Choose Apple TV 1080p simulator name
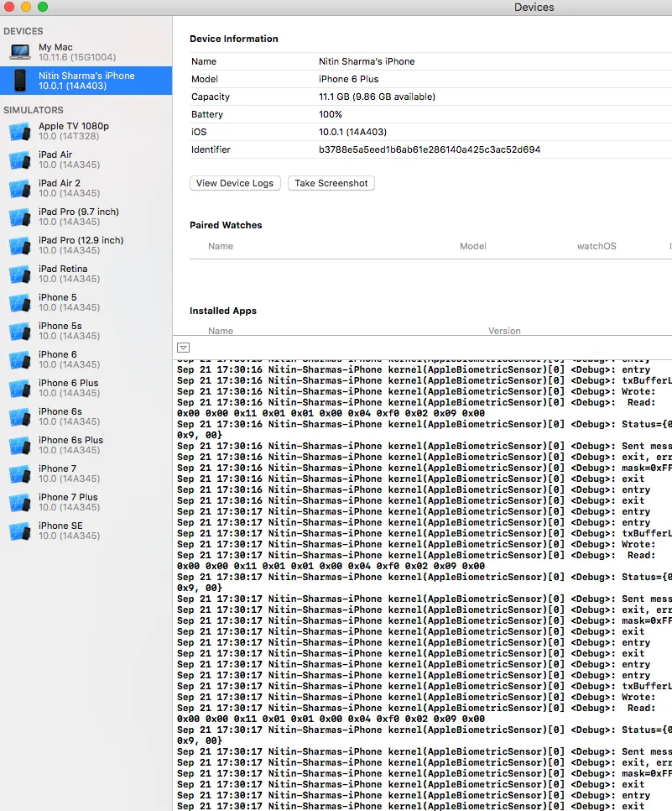672x811 pixels. (73, 126)
